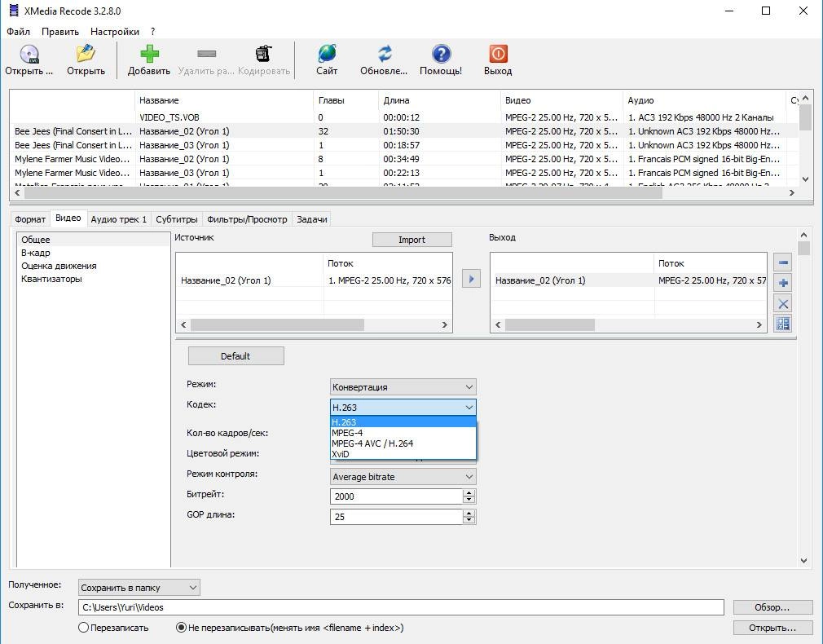The height and width of the screenshot is (644, 823).
Task: Click the Битрейт field showing 2000
Action: (x=396, y=496)
